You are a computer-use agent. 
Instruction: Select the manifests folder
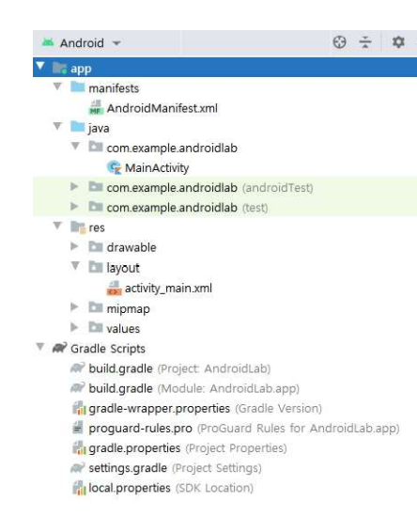click(x=114, y=88)
